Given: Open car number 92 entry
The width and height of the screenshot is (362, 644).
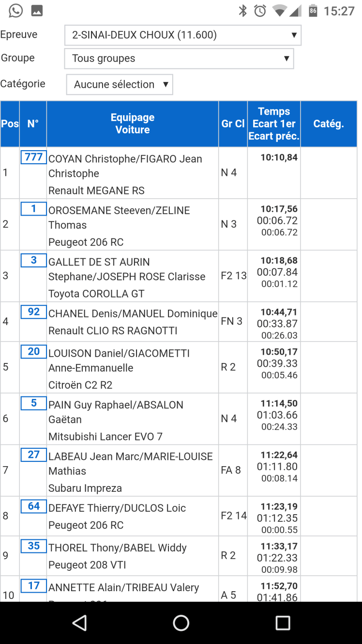Looking at the screenshot, I should click(x=33, y=312).
